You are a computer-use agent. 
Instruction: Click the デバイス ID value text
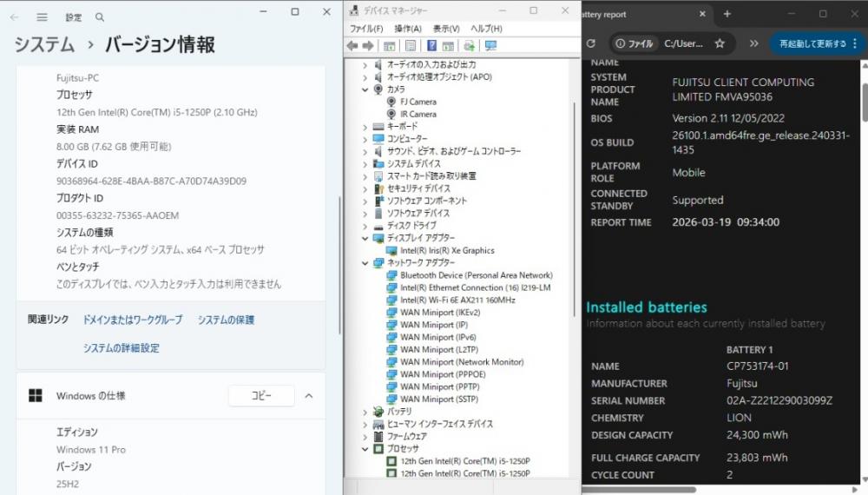[x=151, y=181]
